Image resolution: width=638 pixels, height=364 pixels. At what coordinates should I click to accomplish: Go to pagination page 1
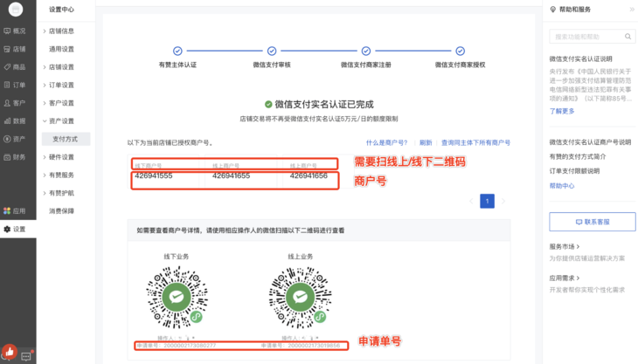[487, 201]
